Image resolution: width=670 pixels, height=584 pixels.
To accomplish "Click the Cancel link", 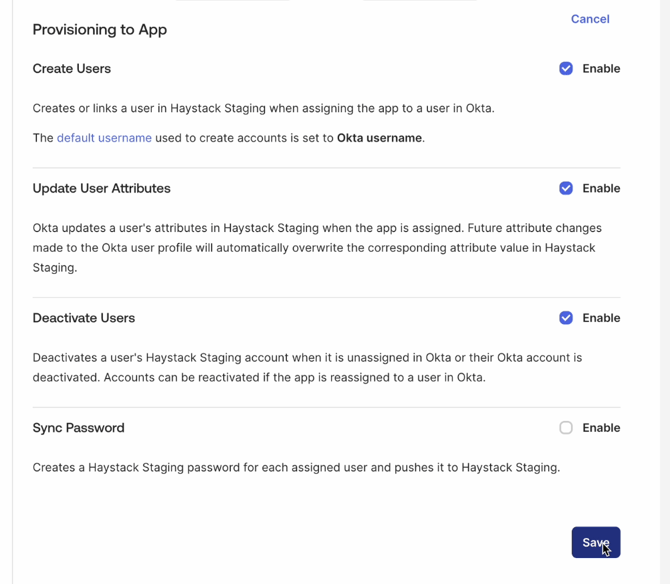I will (590, 19).
